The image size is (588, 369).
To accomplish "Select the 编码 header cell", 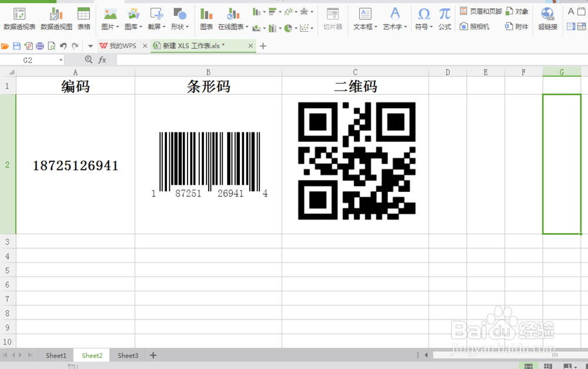I will click(x=75, y=86).
